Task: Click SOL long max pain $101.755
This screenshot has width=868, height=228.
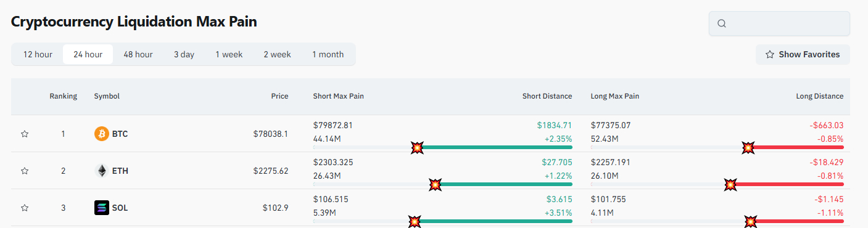Action: click(608, 199)
